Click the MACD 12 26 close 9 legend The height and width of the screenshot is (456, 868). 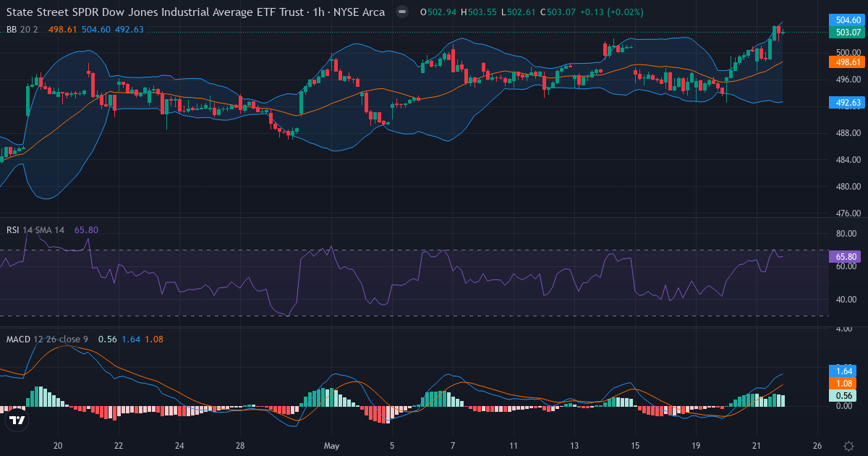pos(47,339)
